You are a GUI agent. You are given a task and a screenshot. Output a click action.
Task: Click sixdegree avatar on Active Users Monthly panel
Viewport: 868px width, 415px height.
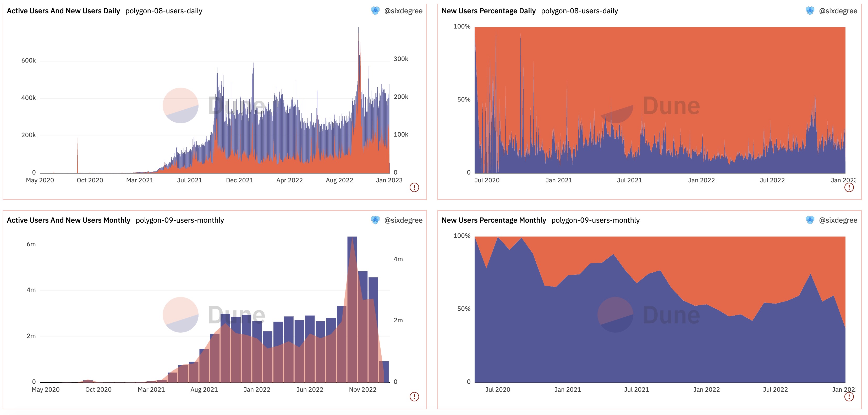coord(375,220)
